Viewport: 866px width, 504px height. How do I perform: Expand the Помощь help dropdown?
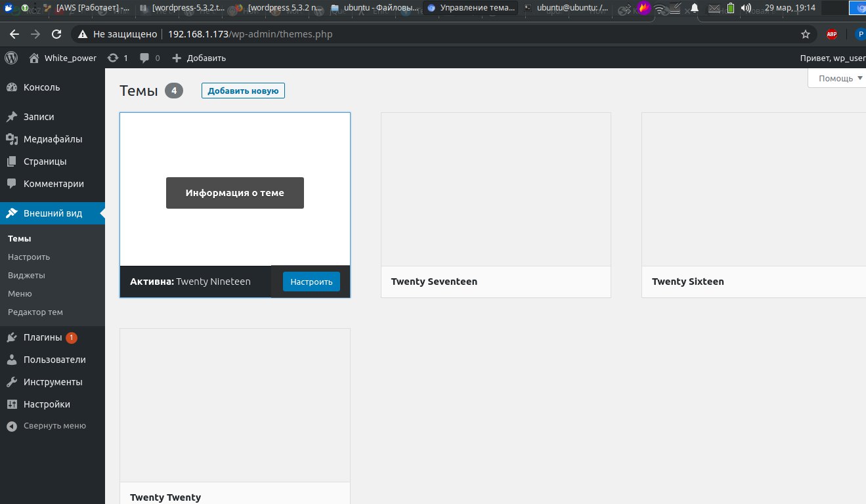[x=836, y=78]
